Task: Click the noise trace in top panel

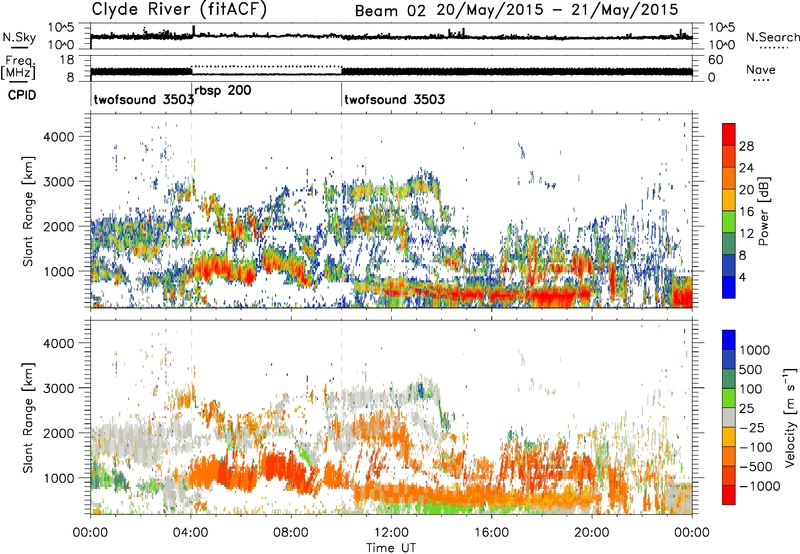Action: (391, 36)
